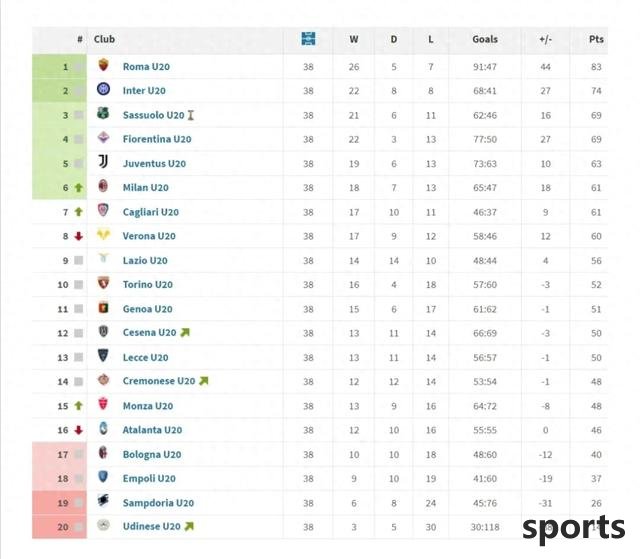Open the Fiorentina U20 club link
This screenshot has height=559, width=640.
pyautogui.click(x=157, y=139)
